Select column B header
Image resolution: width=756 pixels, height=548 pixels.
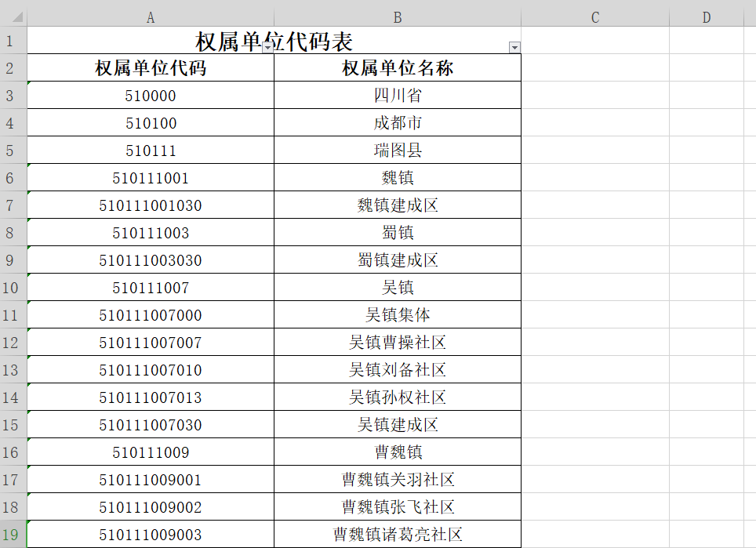(x=398, y=17)
